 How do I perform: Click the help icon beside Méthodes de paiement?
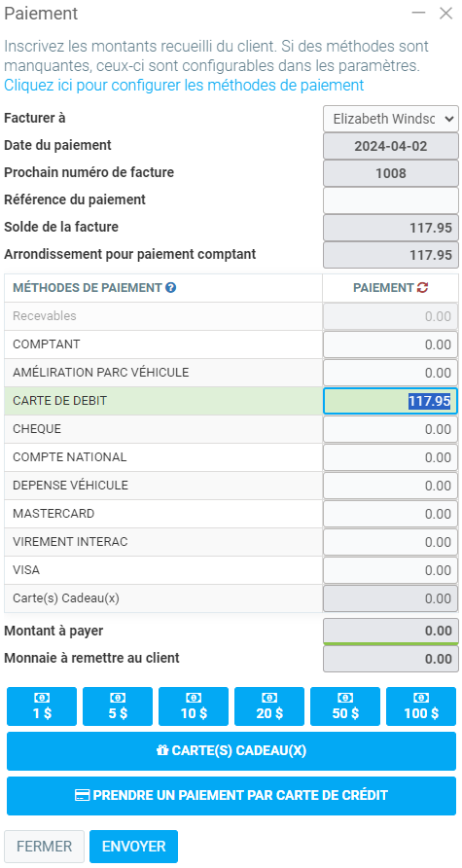[171, 287]
